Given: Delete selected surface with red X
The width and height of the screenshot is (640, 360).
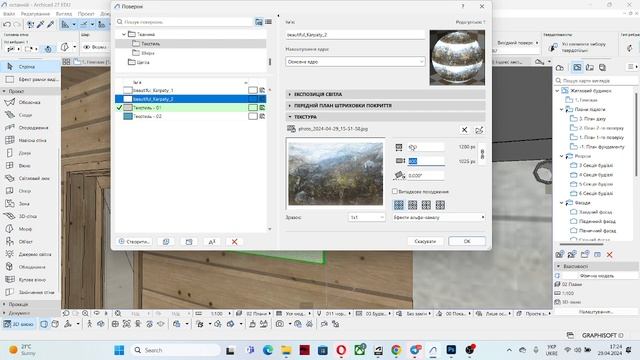Looking at the screenshot, I should pos(234,242).
